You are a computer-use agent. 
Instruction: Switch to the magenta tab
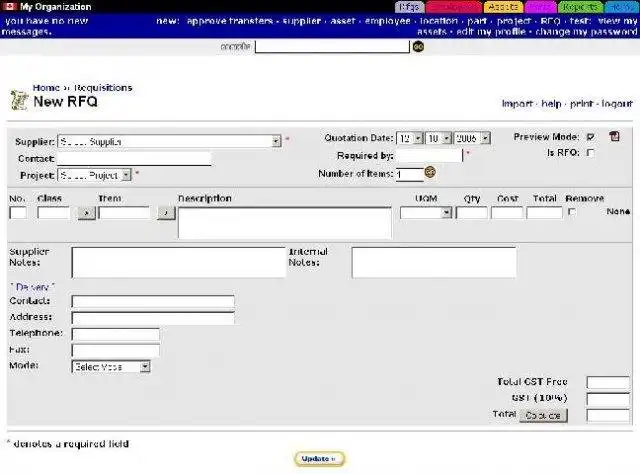[x=540, y=7]
